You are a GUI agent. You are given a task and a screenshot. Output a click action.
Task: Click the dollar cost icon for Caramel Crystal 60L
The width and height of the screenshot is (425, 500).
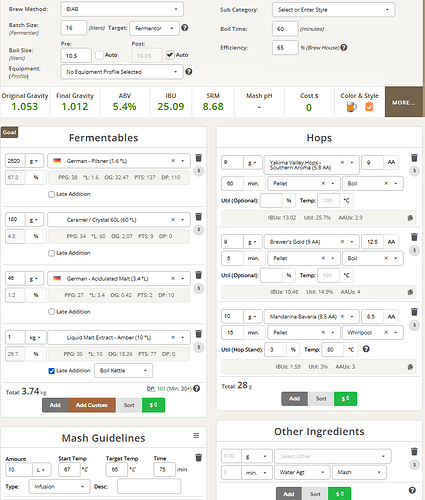199,229
